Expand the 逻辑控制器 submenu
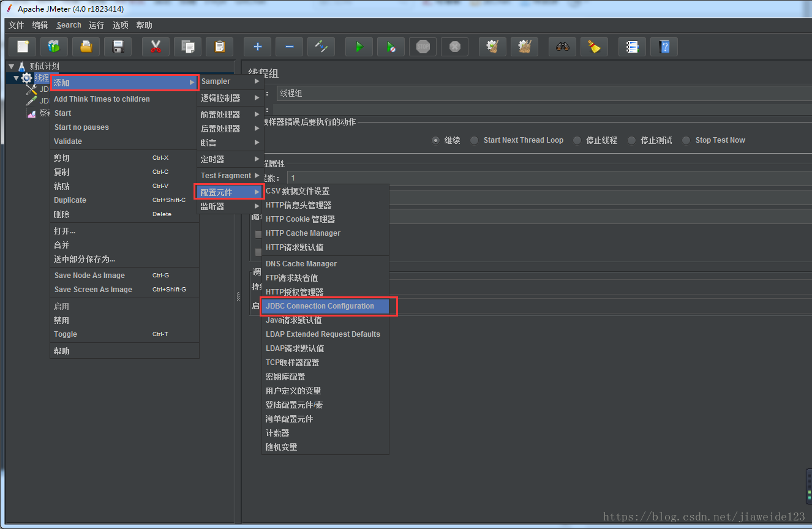The height and width of the screenshot is (529, 812). pyautogui.click(x=230, y=98)
